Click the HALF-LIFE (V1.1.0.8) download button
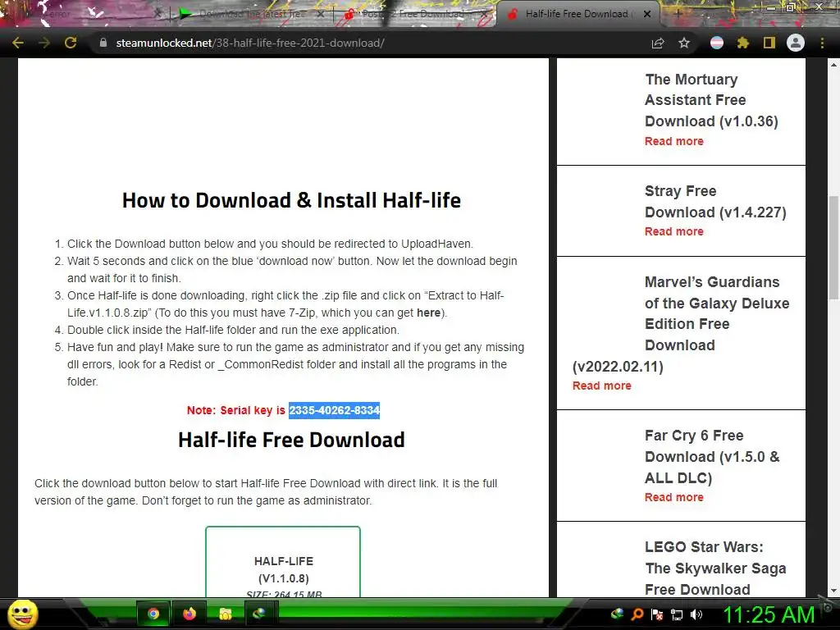 [283, 561]
